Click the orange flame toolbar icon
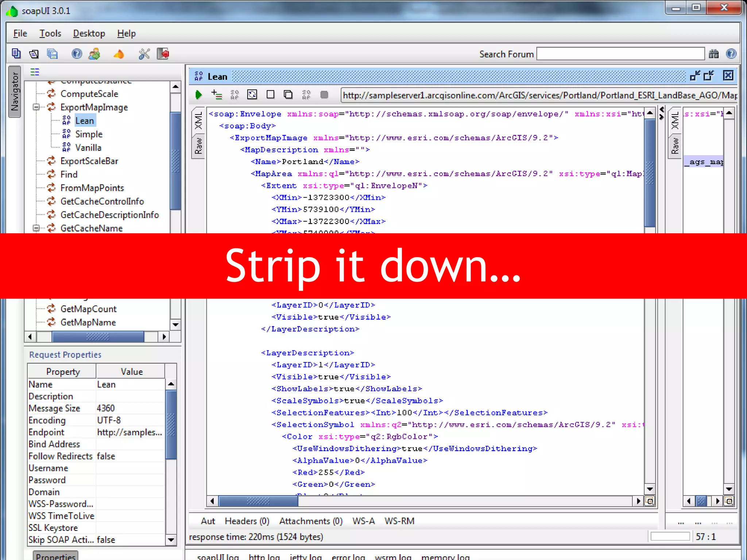 [x=119, y=54]
